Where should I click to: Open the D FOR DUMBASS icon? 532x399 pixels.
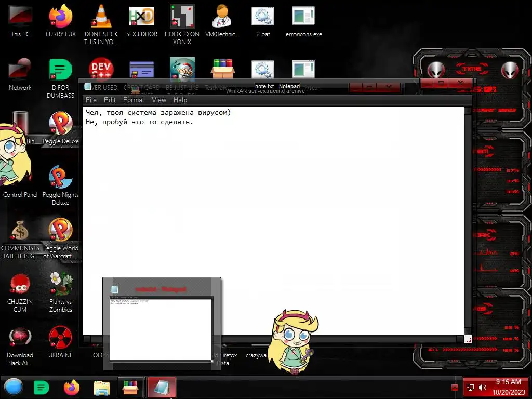click(60, 78)
